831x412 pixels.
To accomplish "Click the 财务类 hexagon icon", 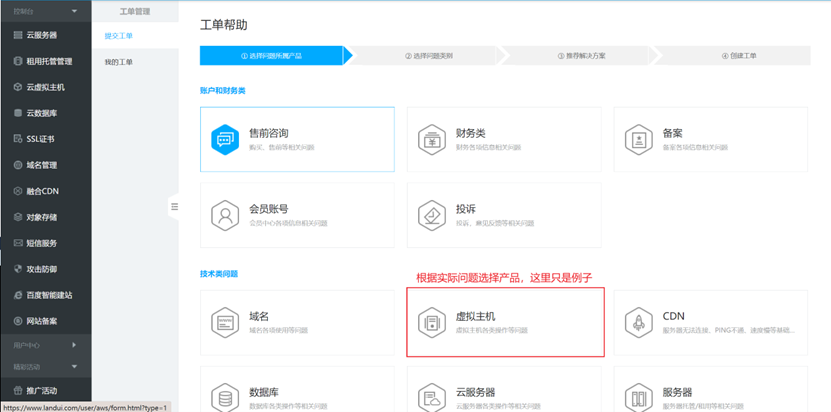I will [x=432, y=139].
